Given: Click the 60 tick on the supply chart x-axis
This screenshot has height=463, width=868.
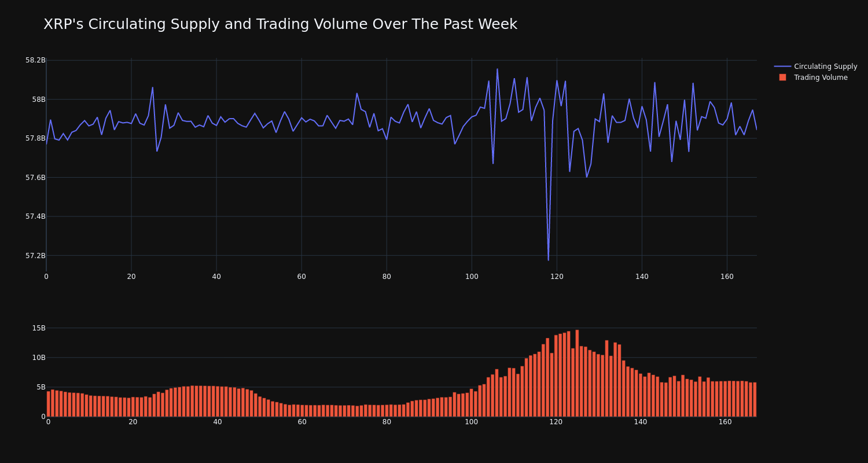Looking at the screenshot, I should (x=301, y=277).
